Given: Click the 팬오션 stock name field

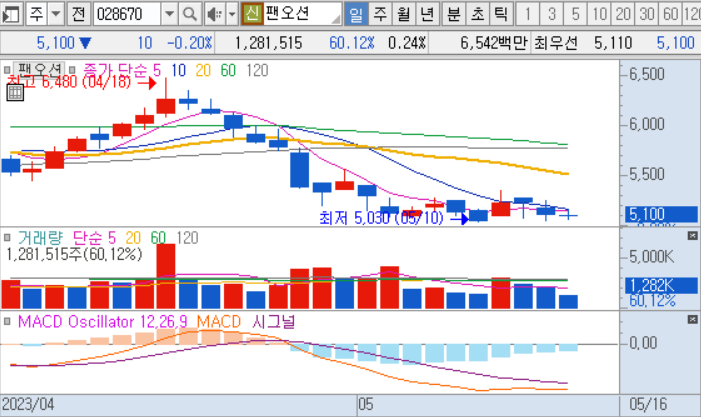Looking at the screenshot, I should pos(302,14).
